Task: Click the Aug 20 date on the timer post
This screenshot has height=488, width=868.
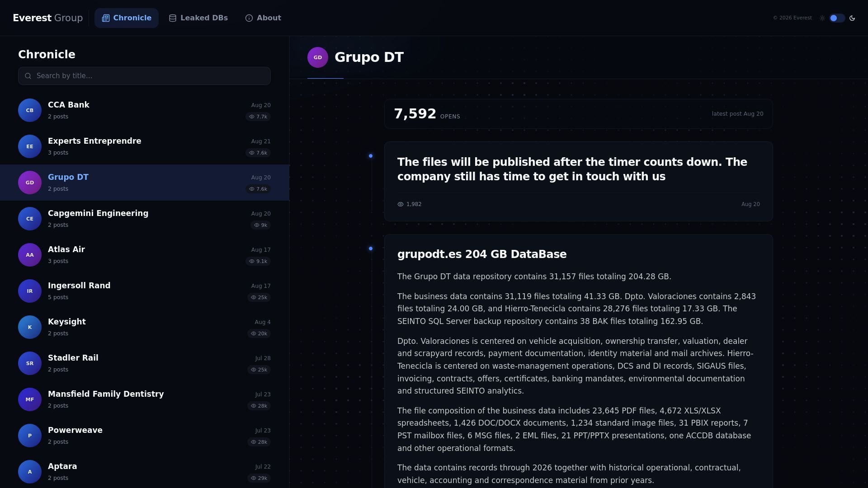Action: 750,204
